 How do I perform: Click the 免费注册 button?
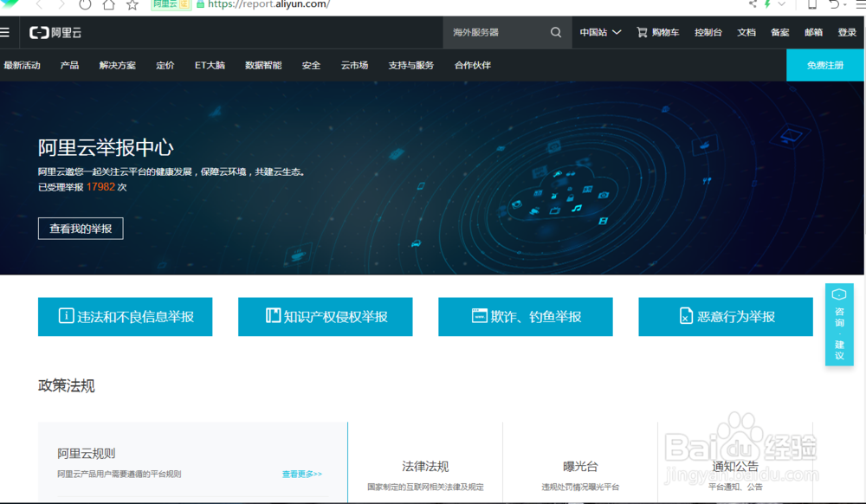tap(825, 65)
